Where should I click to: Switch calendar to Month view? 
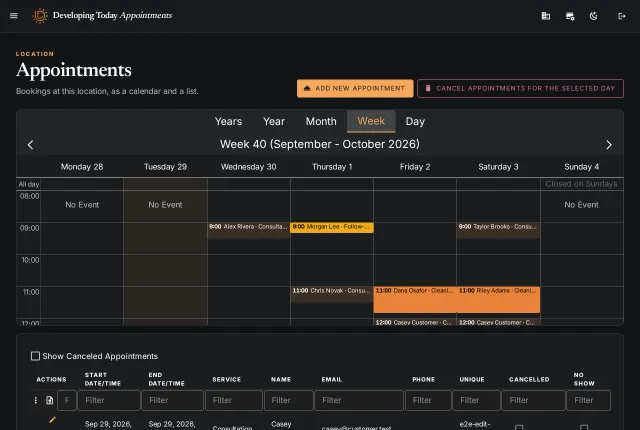321,122
